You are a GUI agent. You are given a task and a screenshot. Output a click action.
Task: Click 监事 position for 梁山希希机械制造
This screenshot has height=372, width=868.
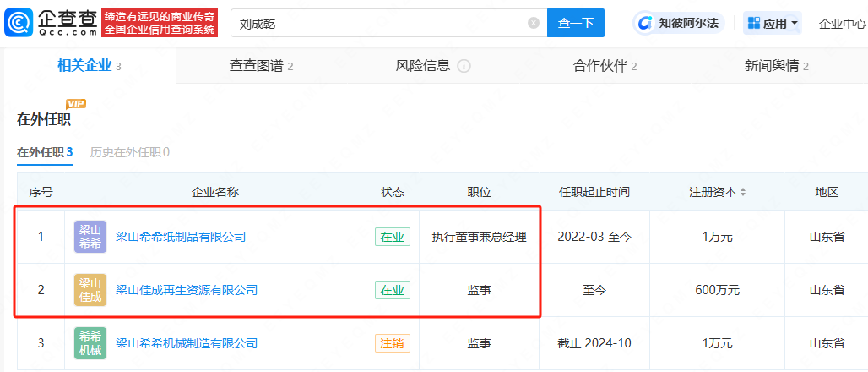[x=479, y=343]
